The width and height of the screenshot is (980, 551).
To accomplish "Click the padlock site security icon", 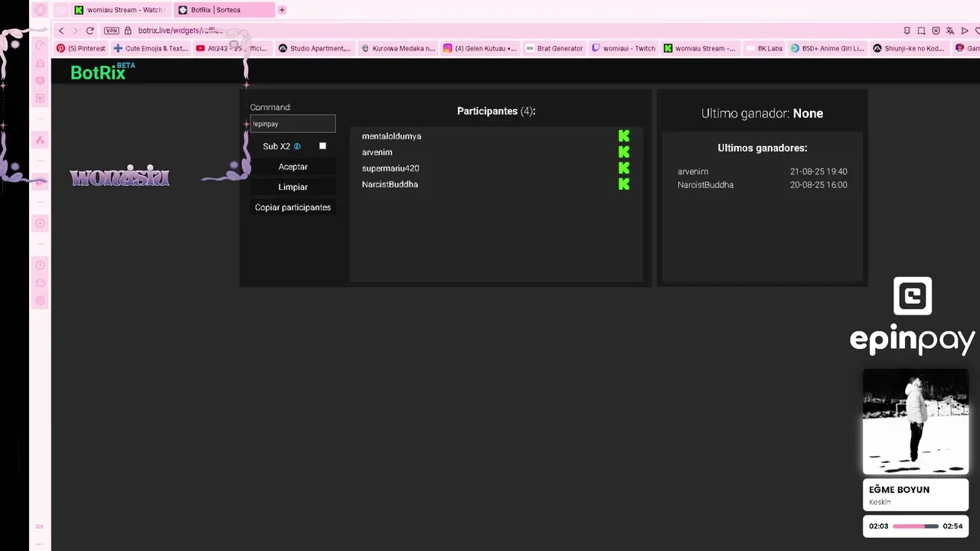I will pyautogui.click(x=129, y=31).
